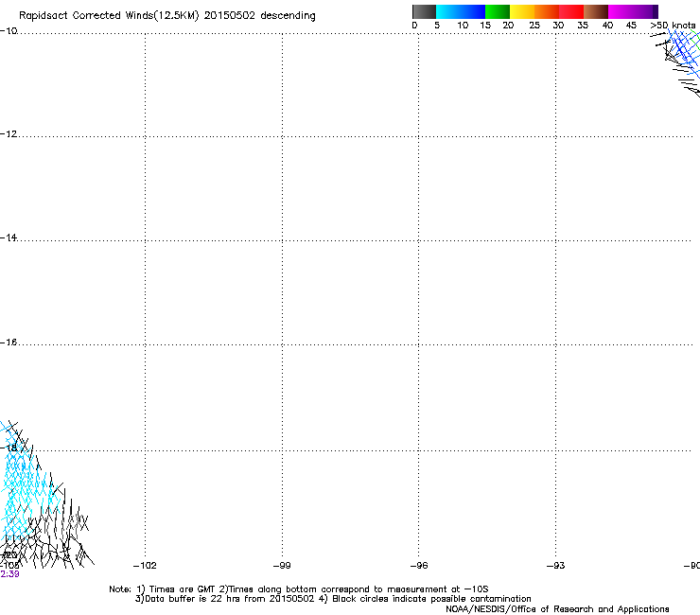Click the brown 35-40 knots color band
This screenshot has width=700, height=615.
(x=596, y=11)
